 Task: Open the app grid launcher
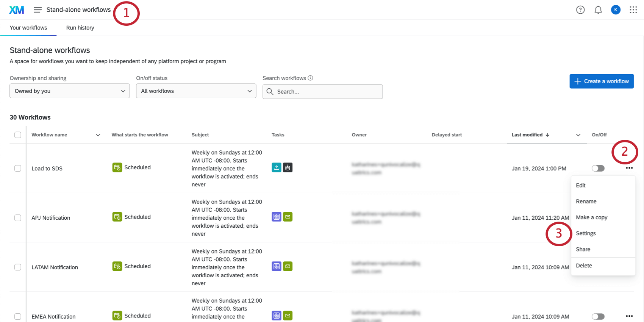click(x=633, y=10)
